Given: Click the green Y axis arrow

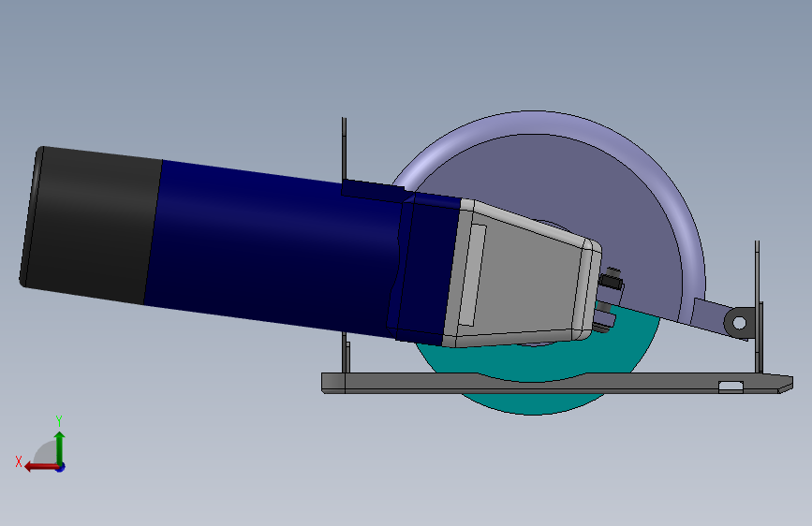Looking at the screenshot, I should [60, 446].
